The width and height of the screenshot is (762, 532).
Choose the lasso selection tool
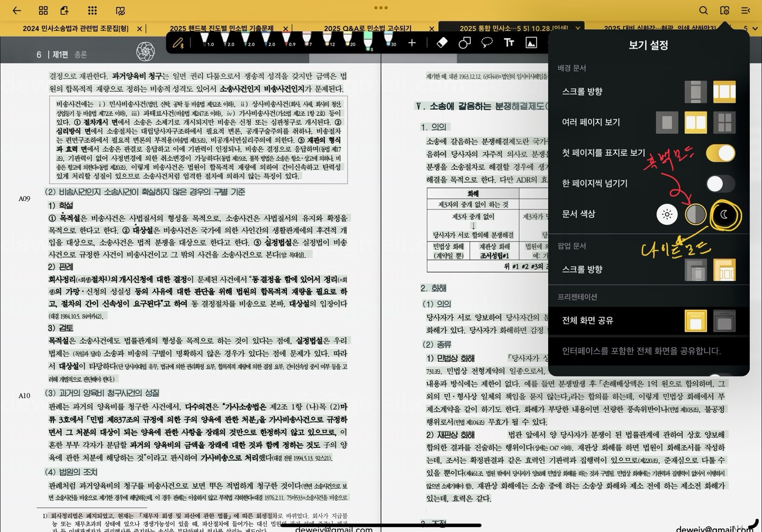pyautogui.click(x=487, y=43)
